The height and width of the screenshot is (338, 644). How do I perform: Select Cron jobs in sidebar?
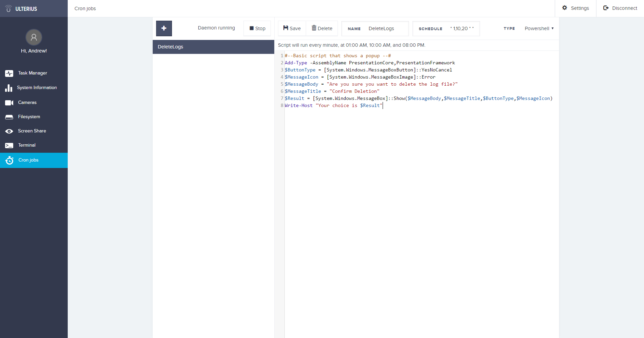click(34, 160)
